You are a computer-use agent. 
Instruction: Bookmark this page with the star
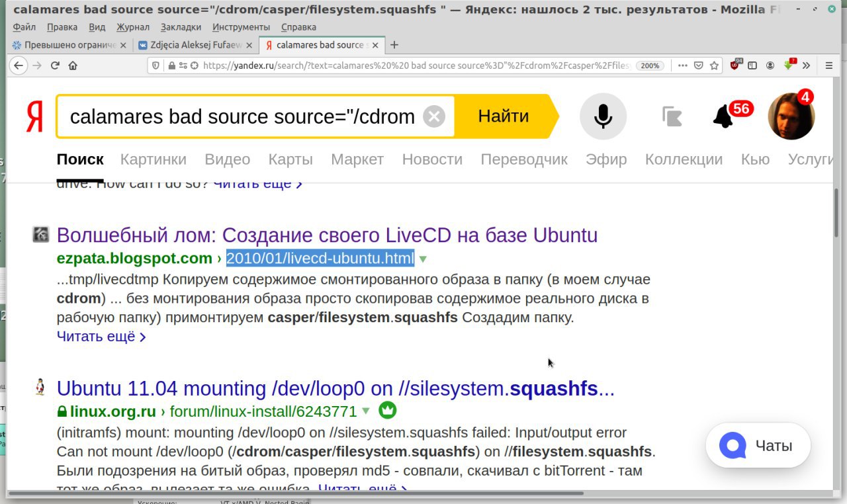coord(714,65)
